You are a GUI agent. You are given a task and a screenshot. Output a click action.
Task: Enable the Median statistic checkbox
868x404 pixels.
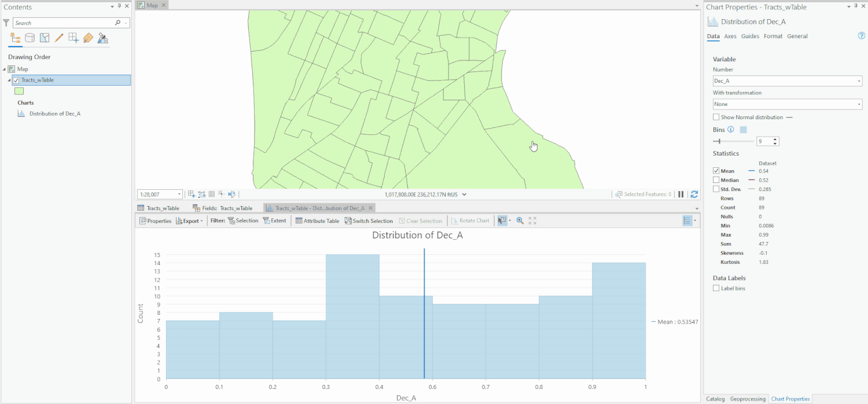point(716,180)
